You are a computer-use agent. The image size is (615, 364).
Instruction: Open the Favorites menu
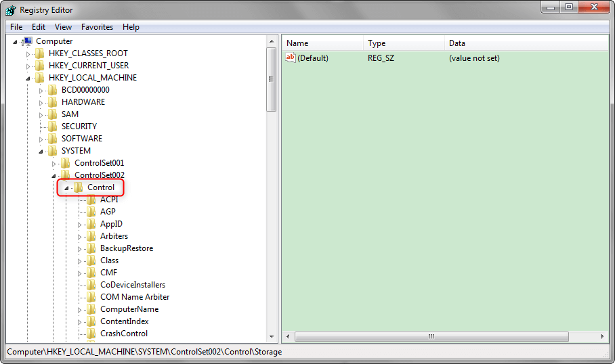[x=97, y=27]
